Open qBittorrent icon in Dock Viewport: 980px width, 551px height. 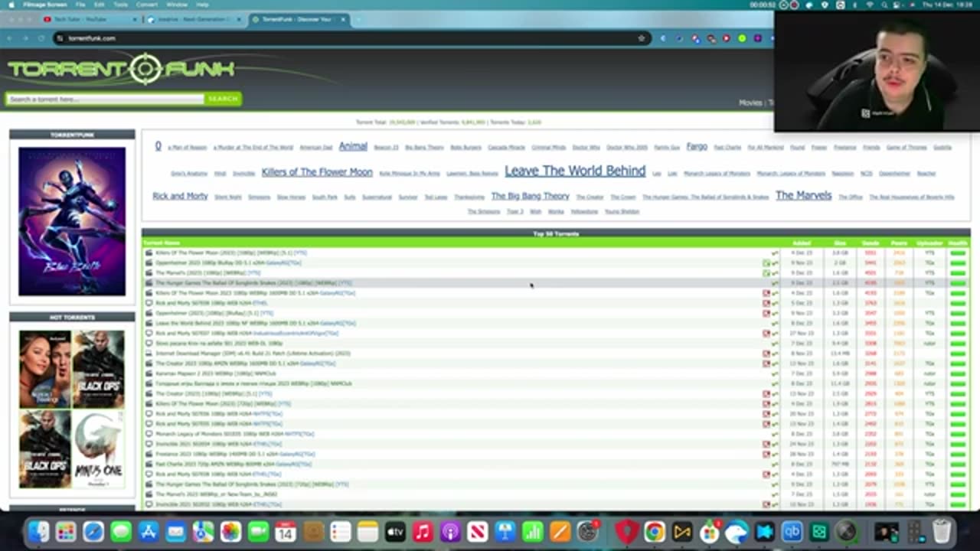(792, 531)
